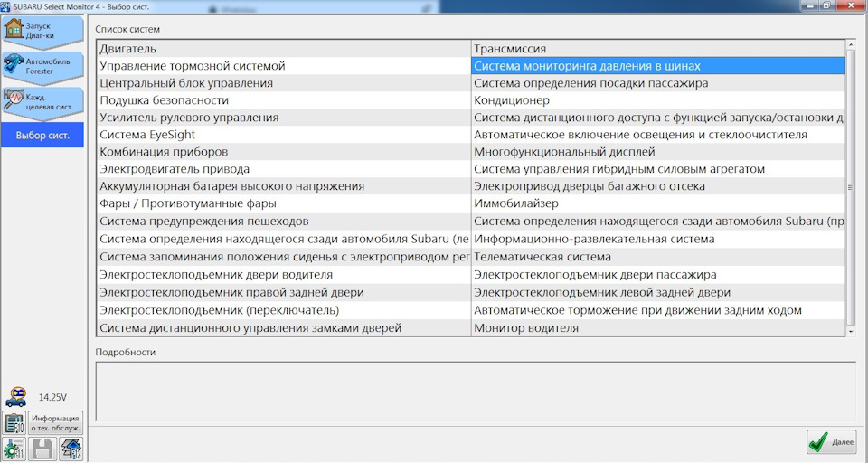
Task: Click the SUBARU Select Monitor title bar icon
Action: 5,6
